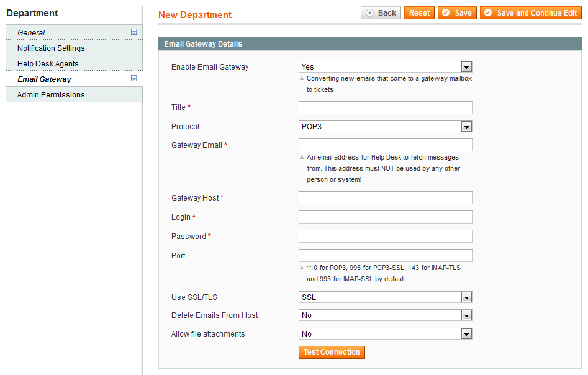Open the Notification Settings tab
This screenshot has width=588, height=375.
tap(51, 48)
